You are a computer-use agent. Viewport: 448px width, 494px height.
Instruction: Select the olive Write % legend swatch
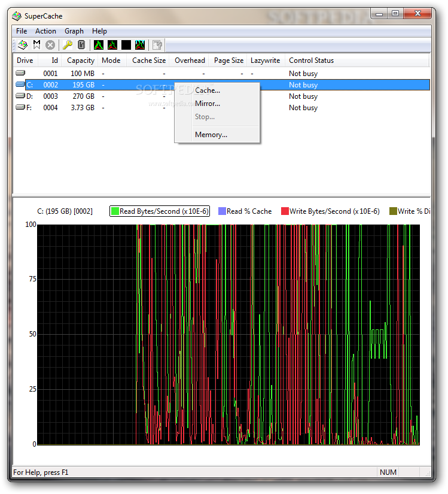coord(393,211)
